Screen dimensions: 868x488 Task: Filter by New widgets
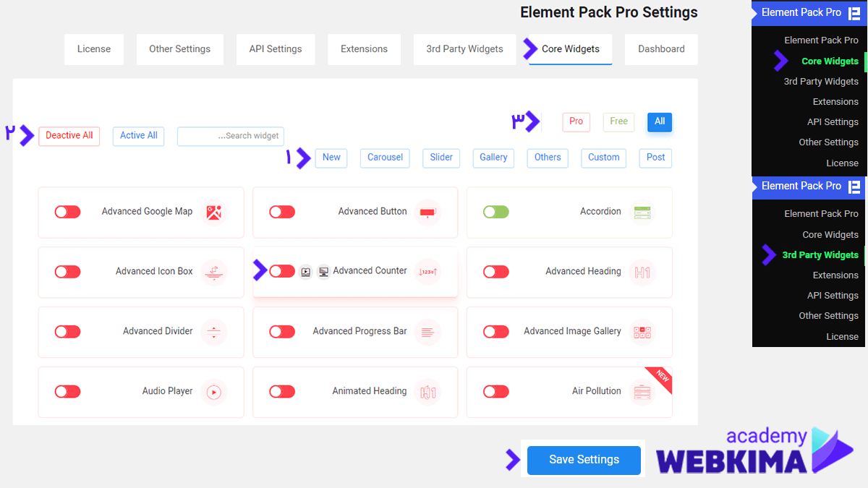coord(331,158)
